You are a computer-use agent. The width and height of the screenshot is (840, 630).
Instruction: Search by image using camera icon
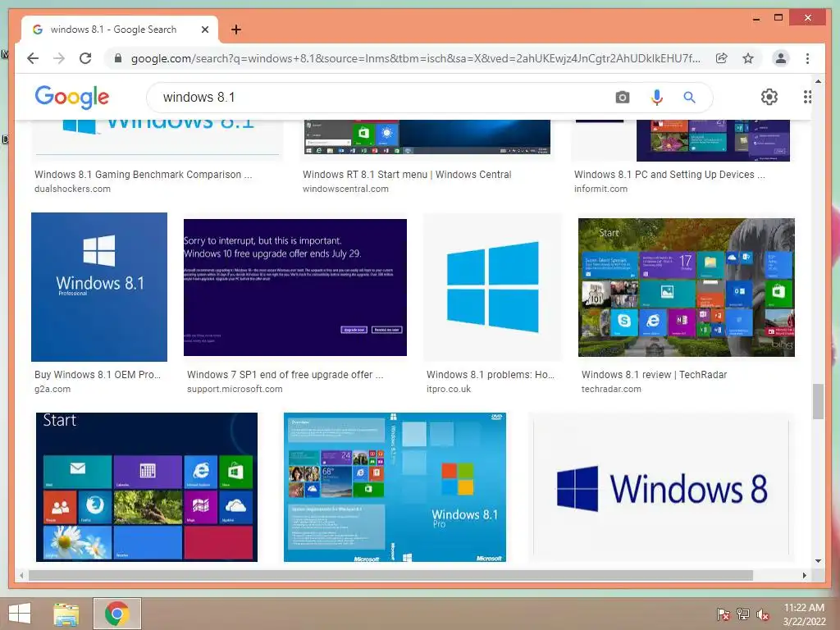[622, 97]
